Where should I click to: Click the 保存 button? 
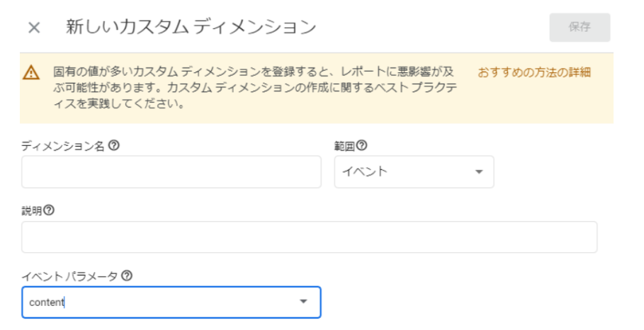[580, 28]
